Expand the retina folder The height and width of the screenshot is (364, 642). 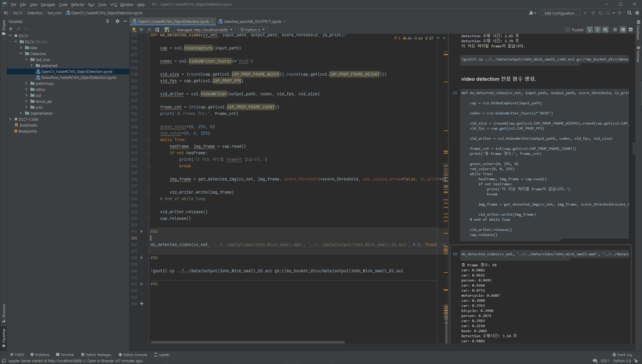click(x=27, y=89)
